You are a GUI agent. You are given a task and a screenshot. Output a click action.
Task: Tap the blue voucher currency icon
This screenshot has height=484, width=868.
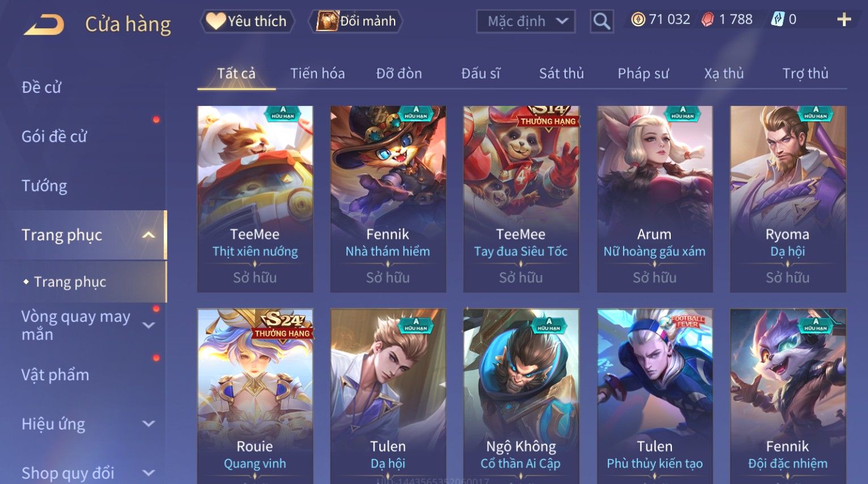[777, 19]
